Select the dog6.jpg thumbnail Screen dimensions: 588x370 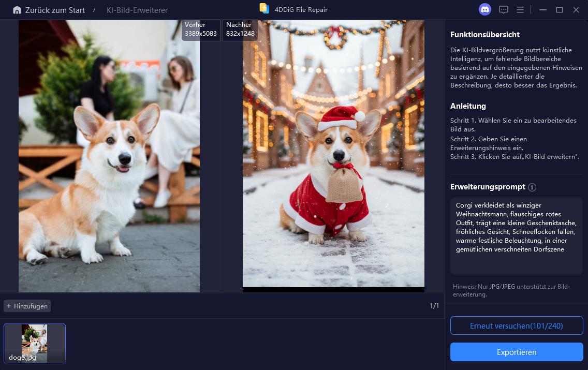coord(35,343)
